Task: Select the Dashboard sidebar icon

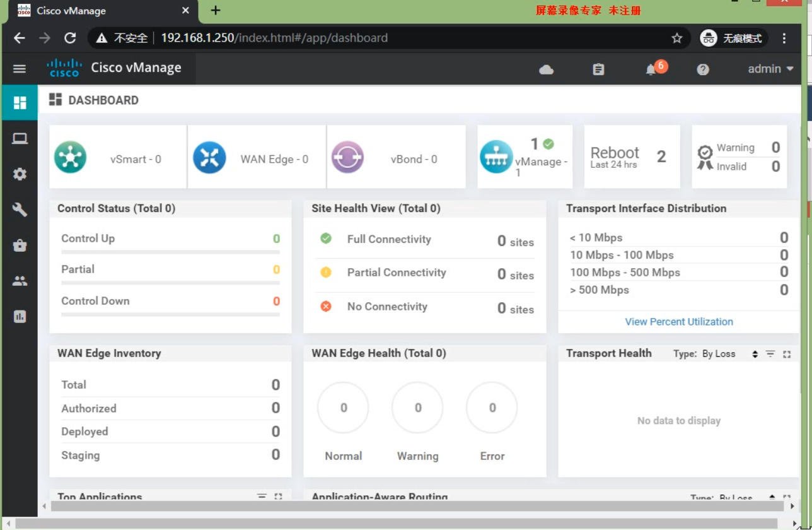Action: pos(20,103)
